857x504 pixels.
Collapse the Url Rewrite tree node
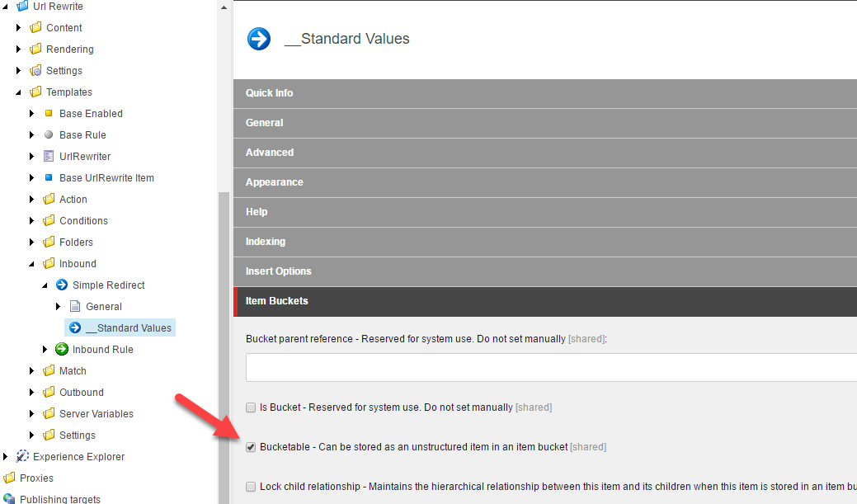(6, 7)
